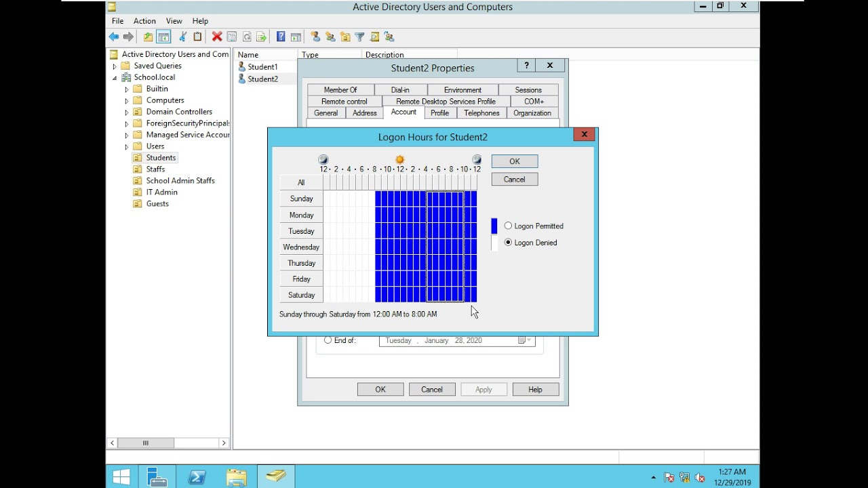The image size is (868, 488).
Task: Select all hours for Sunday button
Action: pos(301,199)
